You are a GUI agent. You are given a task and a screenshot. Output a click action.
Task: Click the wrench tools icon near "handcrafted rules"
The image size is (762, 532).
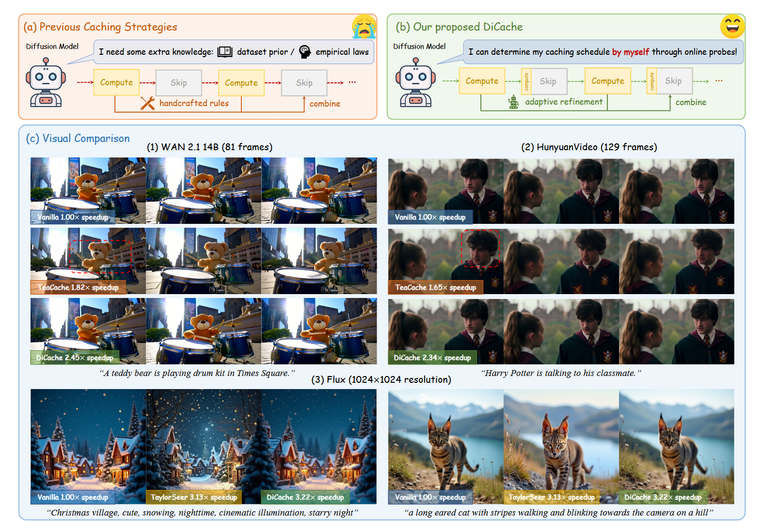click(148, 103)
